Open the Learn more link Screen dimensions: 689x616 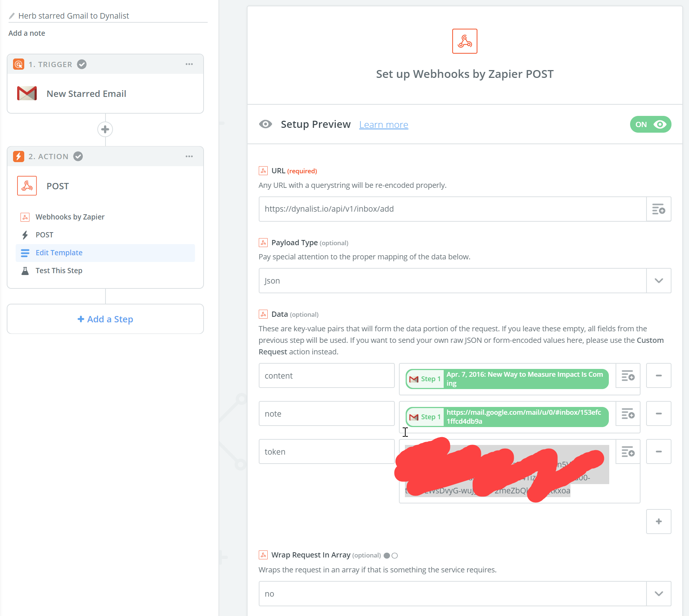tap(383, 124)
